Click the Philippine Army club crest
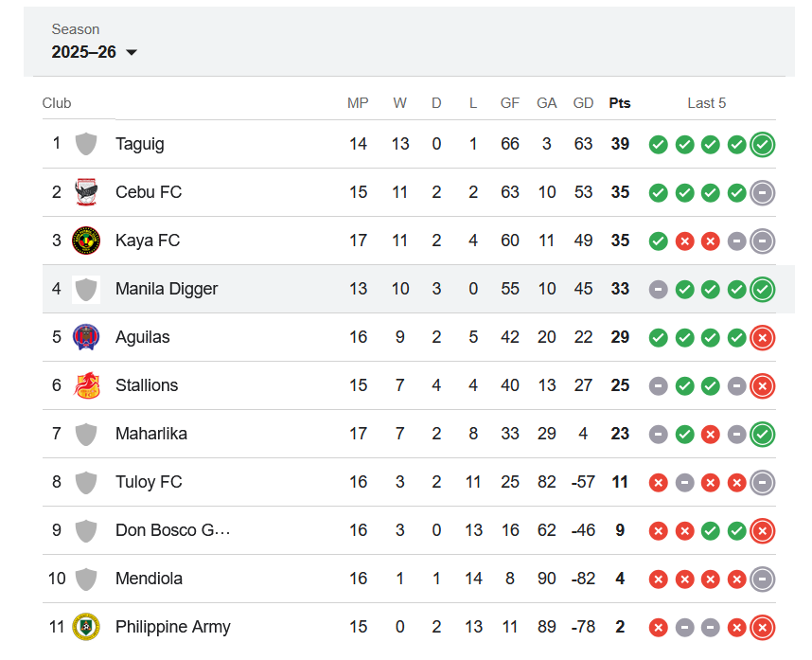Viewport: 812px width, 660px height. tap(86, 627)
